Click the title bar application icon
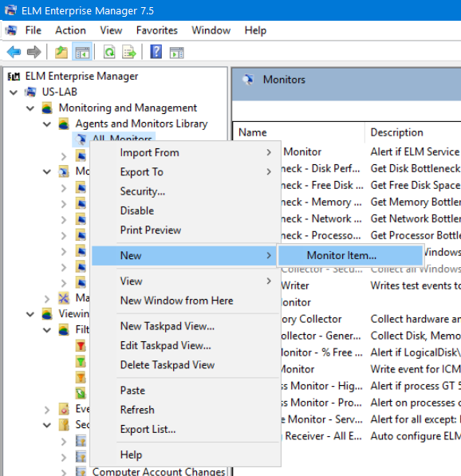The width and height of the screenshot is (461, 476). (10, 10)
